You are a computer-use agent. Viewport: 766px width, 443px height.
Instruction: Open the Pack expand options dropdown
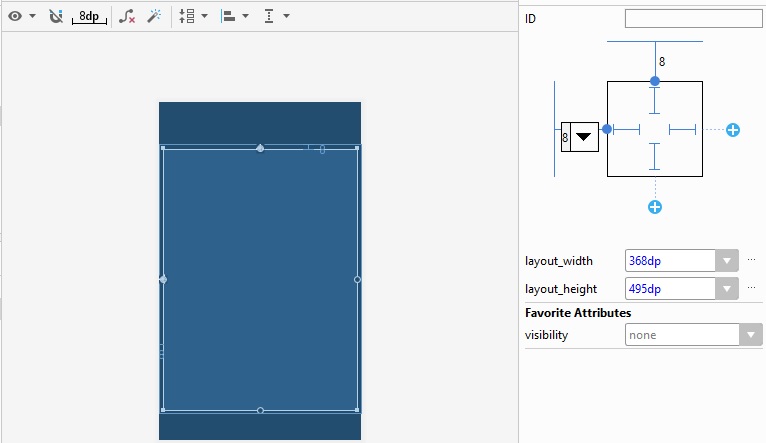[x=193, y=16]
